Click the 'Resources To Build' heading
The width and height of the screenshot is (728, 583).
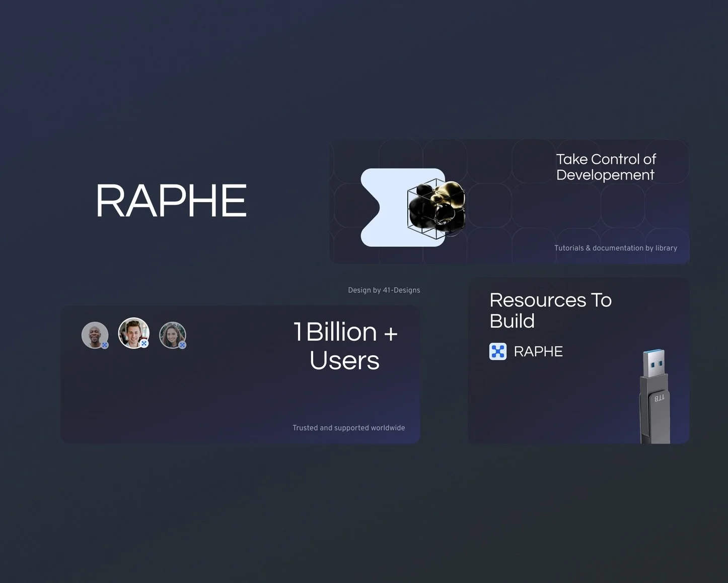551,310
